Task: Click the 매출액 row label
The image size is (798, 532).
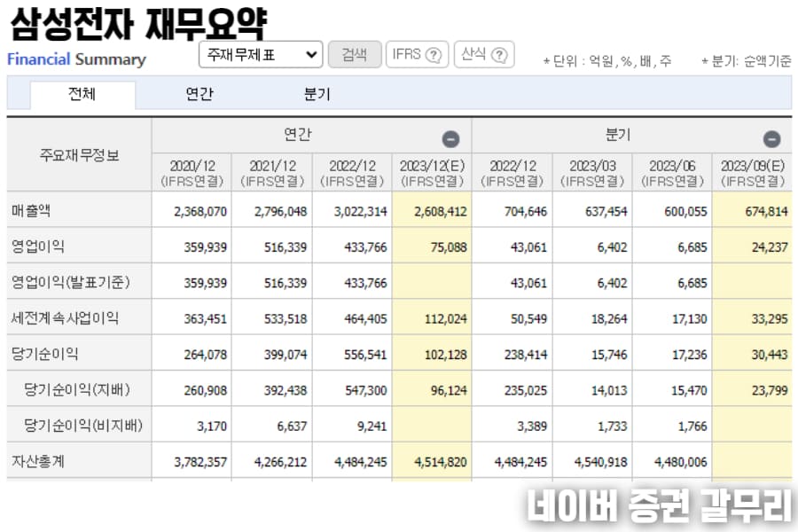Action: point(31,211)
